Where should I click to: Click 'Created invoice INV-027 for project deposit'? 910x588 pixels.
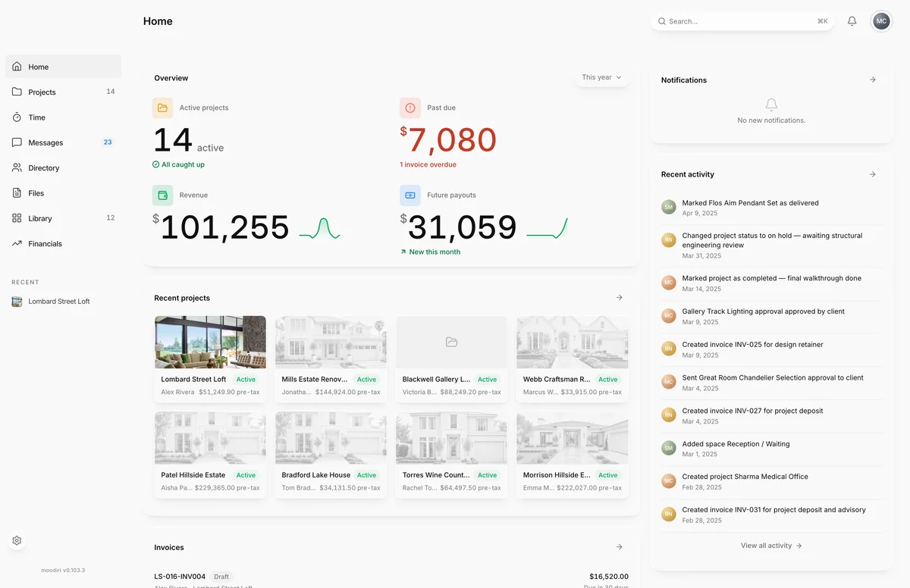pos(752,411)
